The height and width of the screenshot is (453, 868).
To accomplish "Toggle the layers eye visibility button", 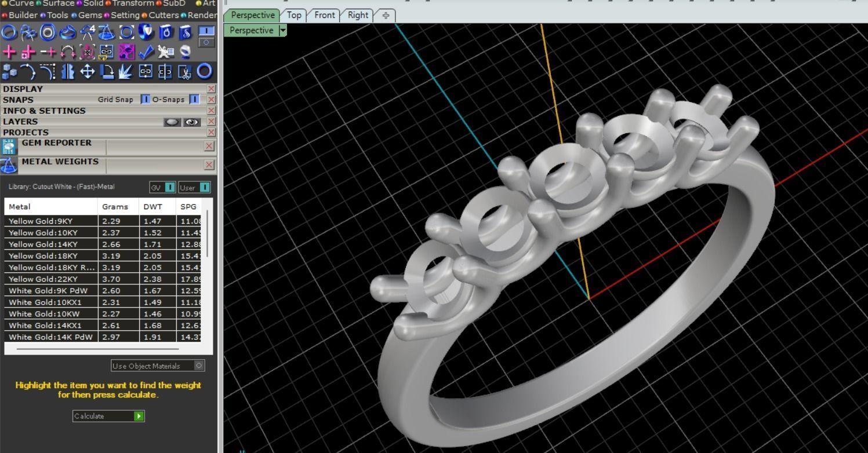I will point(192,122).
